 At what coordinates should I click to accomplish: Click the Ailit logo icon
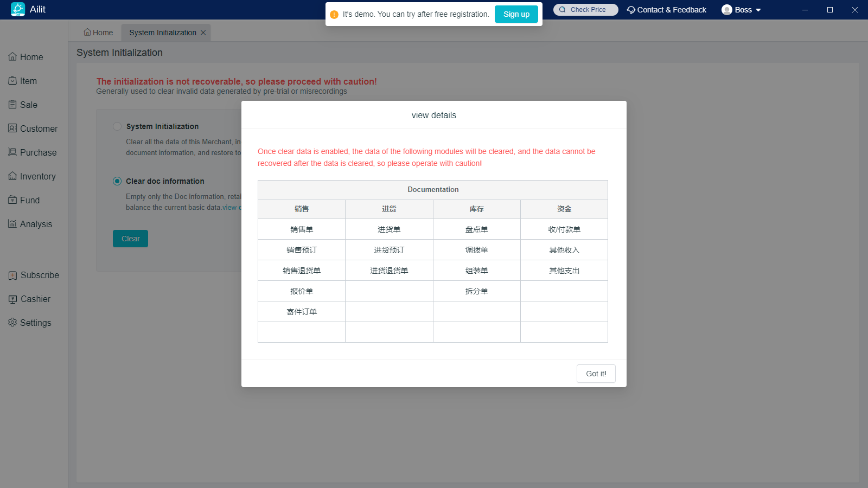pyautogui.click(x=18, y=9)
